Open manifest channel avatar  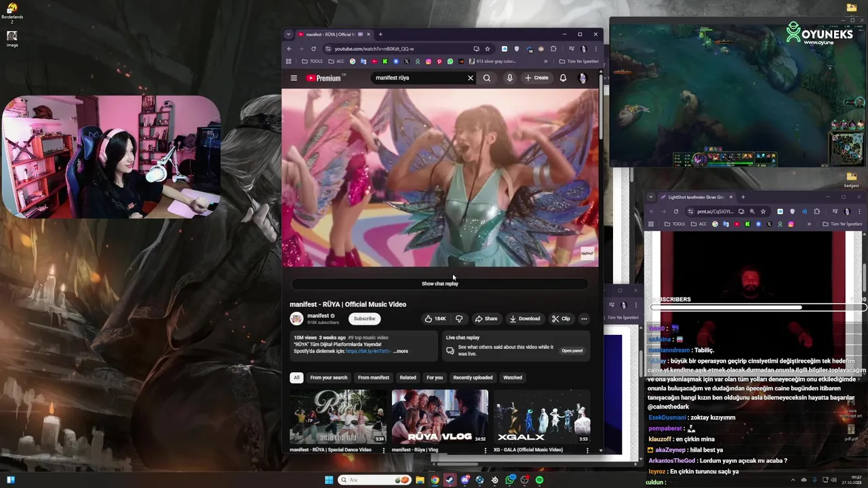click(x=296, y=319)
